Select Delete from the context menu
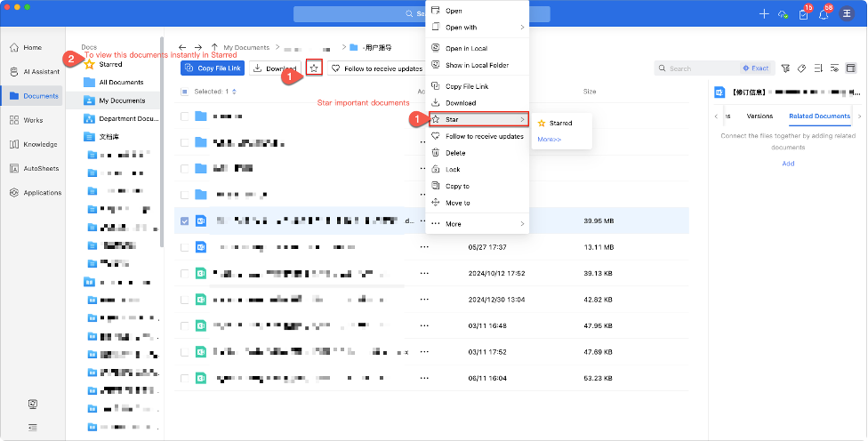Viewport: 868px width, 441px height. [x=455, y=153]
